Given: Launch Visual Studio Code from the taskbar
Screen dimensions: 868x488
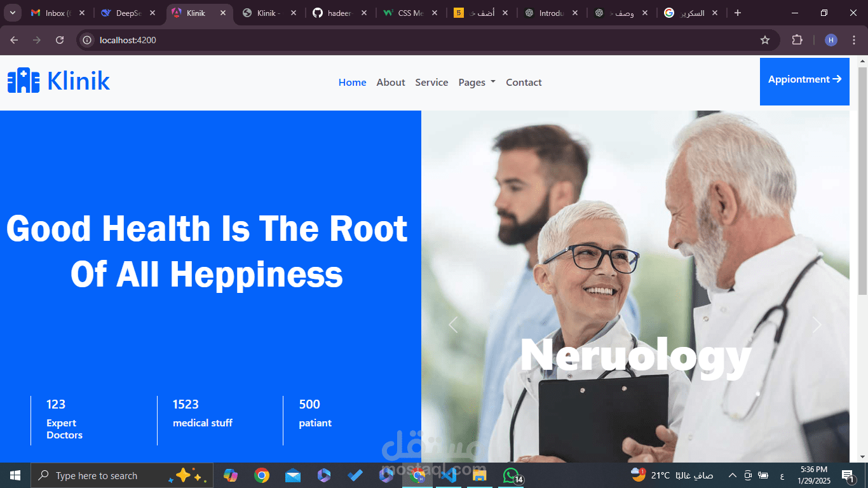Looking at the screenshot, I should 449,475.
